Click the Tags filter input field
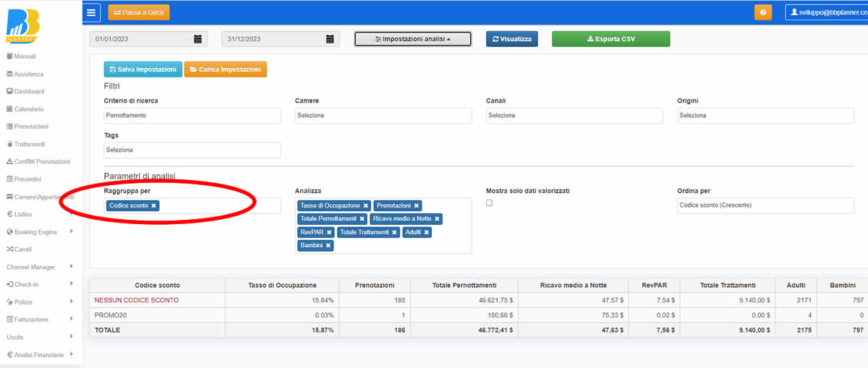Screen dimensions: 868x368 coord(192,150)
